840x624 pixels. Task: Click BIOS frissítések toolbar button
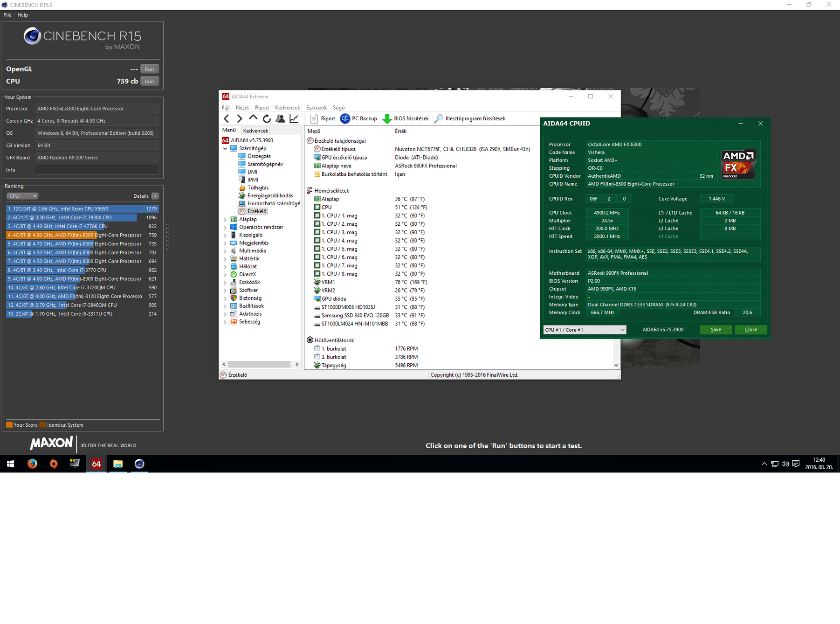pyautogui.click(x=406, y=118)
